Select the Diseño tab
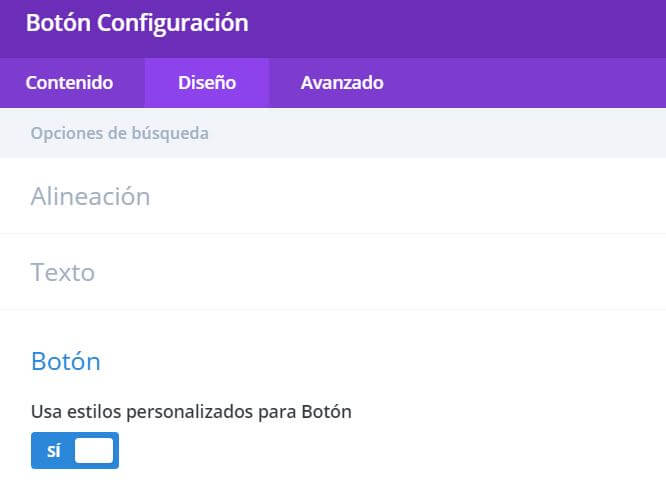This screenshot has width=666, height=484. tap(207, 83)
